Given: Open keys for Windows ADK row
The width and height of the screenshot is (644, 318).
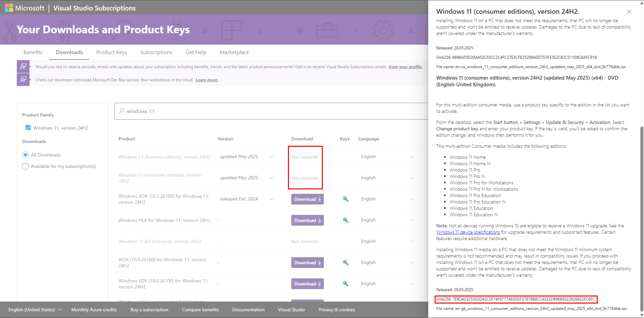Looking at the screenshot, I should pos(345,199).
